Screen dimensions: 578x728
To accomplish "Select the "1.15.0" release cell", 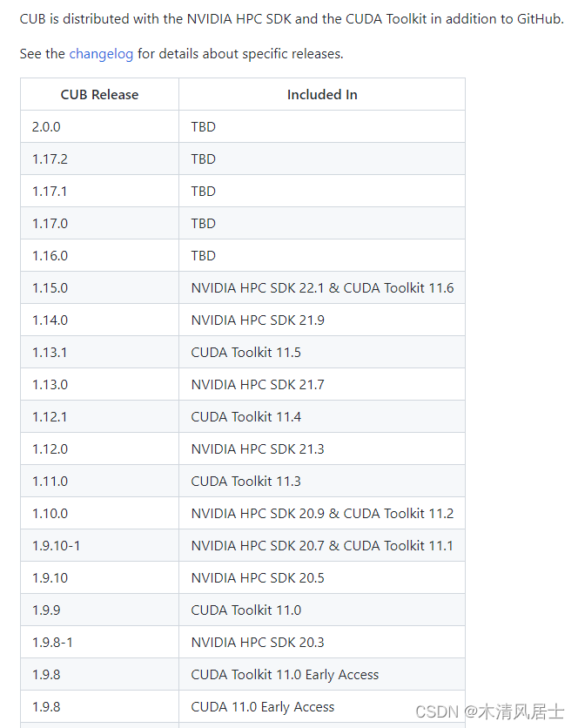I will click(x=99, y=288).
